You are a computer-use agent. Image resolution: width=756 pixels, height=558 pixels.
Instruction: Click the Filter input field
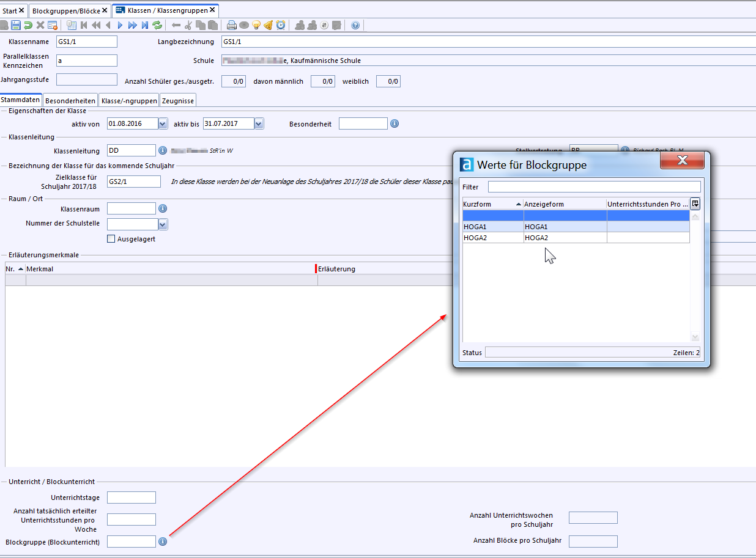click(594, 187)
